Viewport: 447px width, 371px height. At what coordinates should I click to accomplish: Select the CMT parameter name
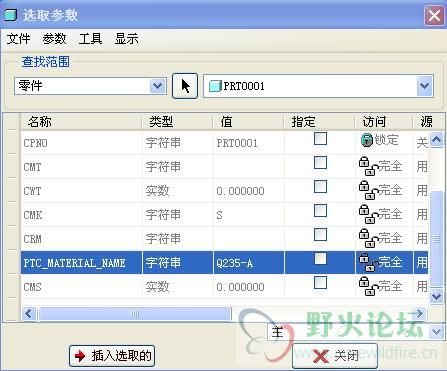tap(32, 167)
